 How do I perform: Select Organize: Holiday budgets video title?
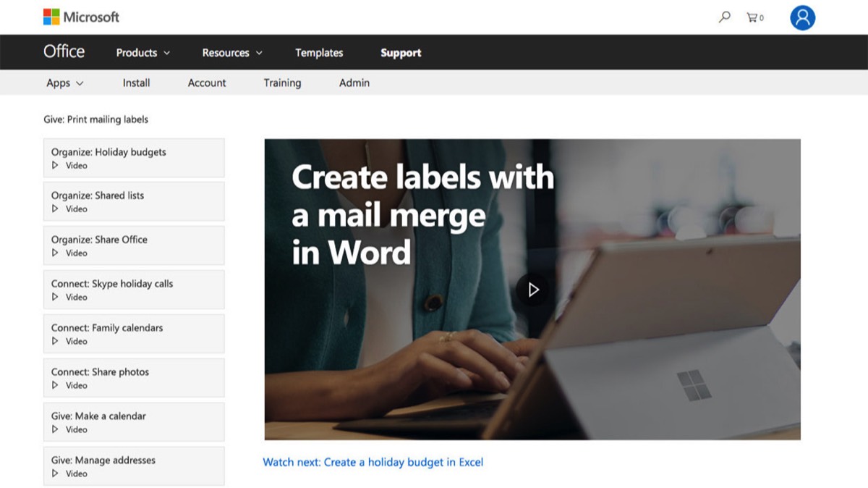click(x=109, y=152)
